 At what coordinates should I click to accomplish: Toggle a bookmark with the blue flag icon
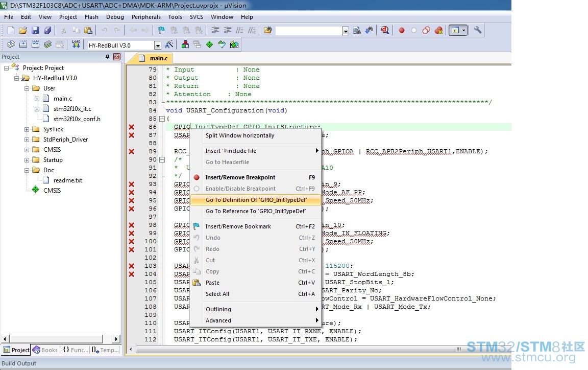tap(161, 30)
